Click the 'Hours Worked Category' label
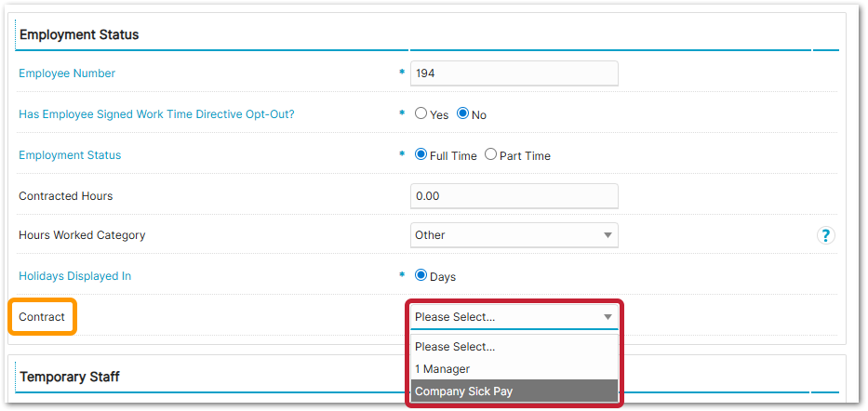The height and width of the screenshot is (411, 868). (x=82, y=235)
